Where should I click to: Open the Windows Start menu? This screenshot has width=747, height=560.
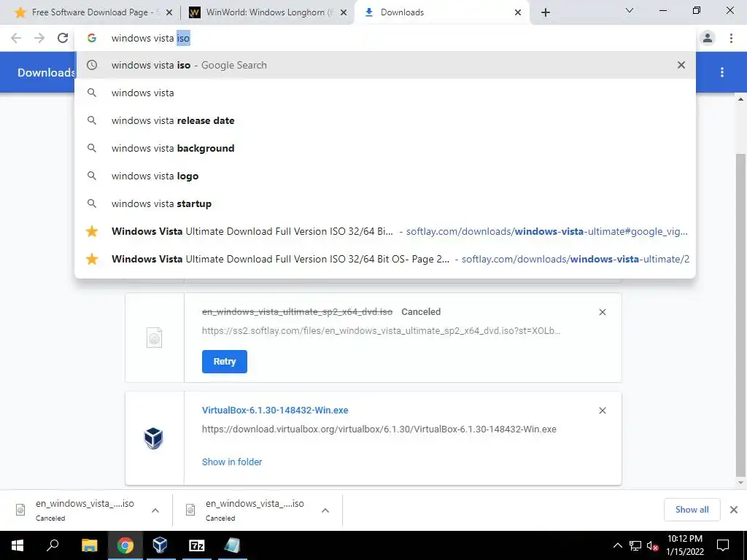18,545
